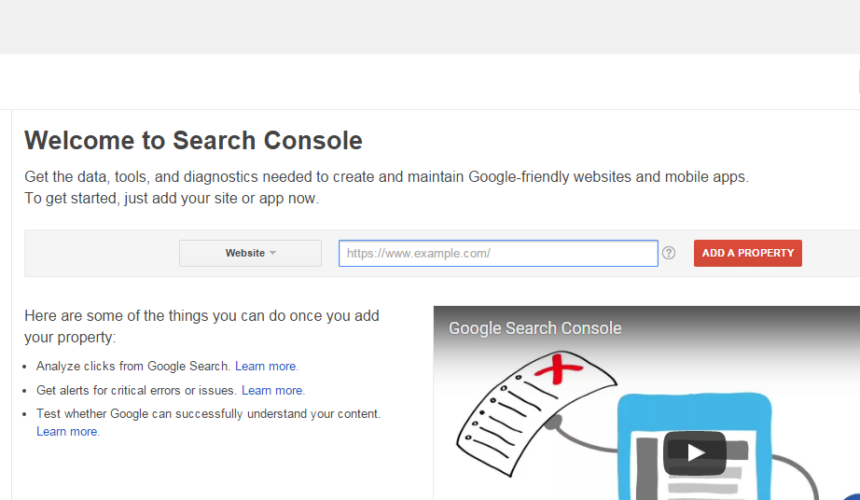This screenshot has width=860, height=500.
Task: Click text "Analyze clicks from Google Search."
Action: pos(133,366)
